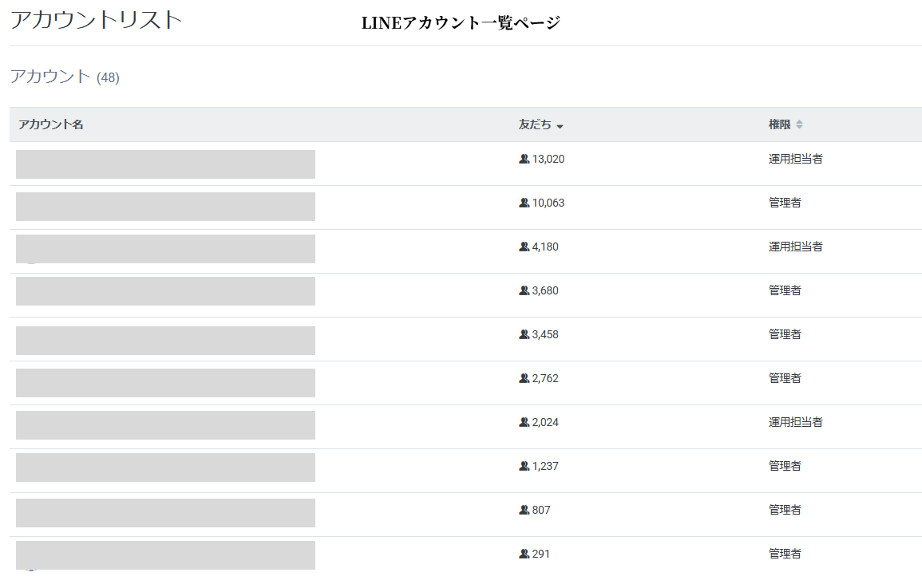Click the friends icon beside 2,024
Image resolution: width=922 pixels, height=588 pixels.
524,423
